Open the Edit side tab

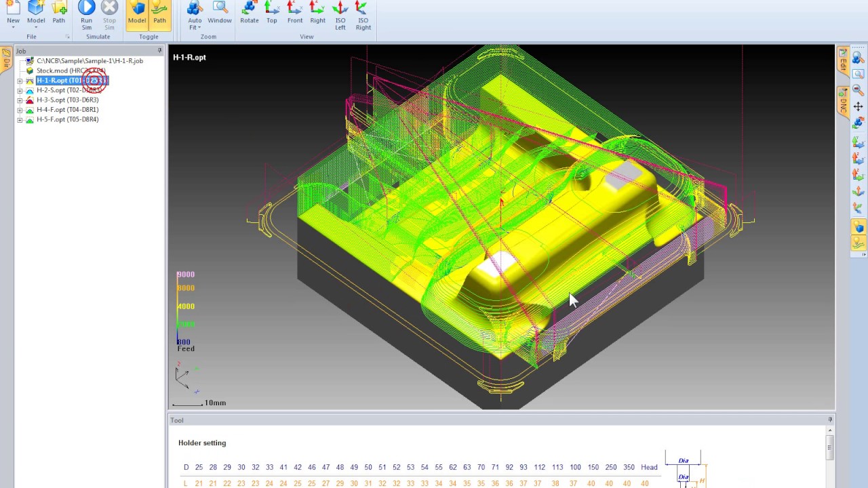(843, 62)
